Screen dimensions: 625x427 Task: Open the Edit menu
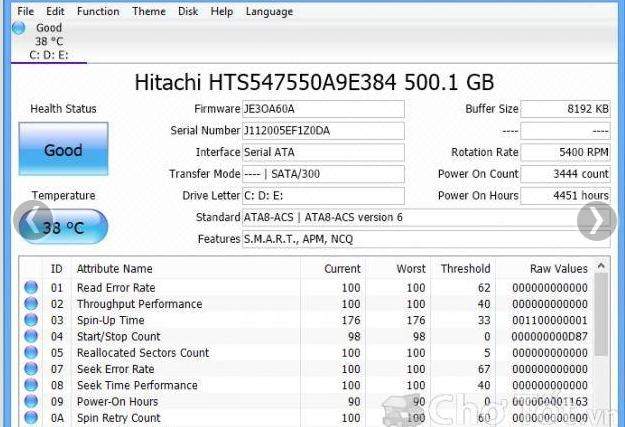pyautogui.click(x=55, y=11)
